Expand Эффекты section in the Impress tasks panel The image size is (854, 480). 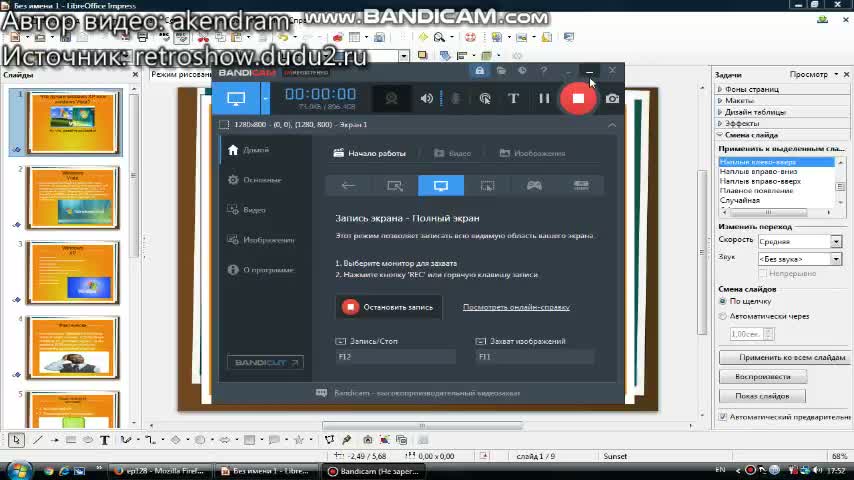click(x=741, y=124)
